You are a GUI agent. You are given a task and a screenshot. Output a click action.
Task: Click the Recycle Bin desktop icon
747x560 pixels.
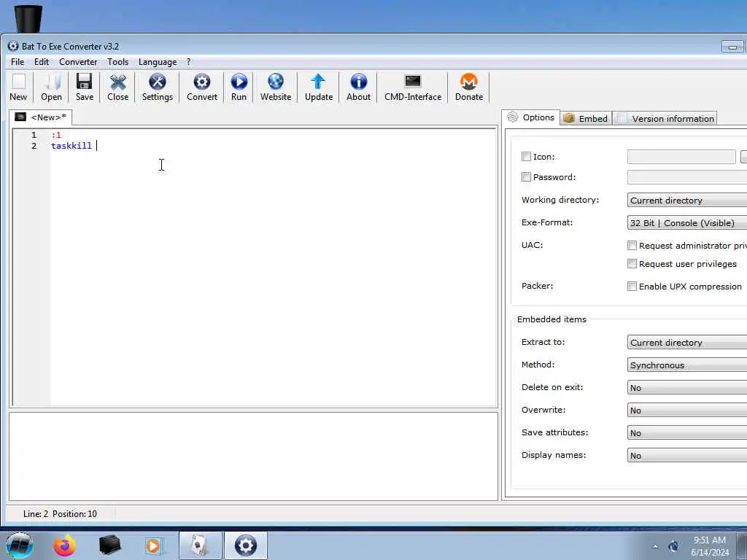[28, 18]
